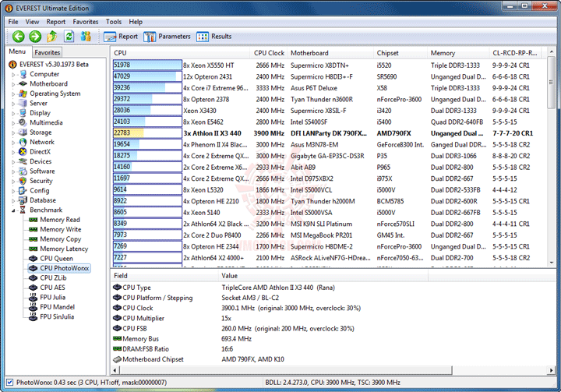
Task: Expand the Motherboard tree node
Action: point(13,84)
